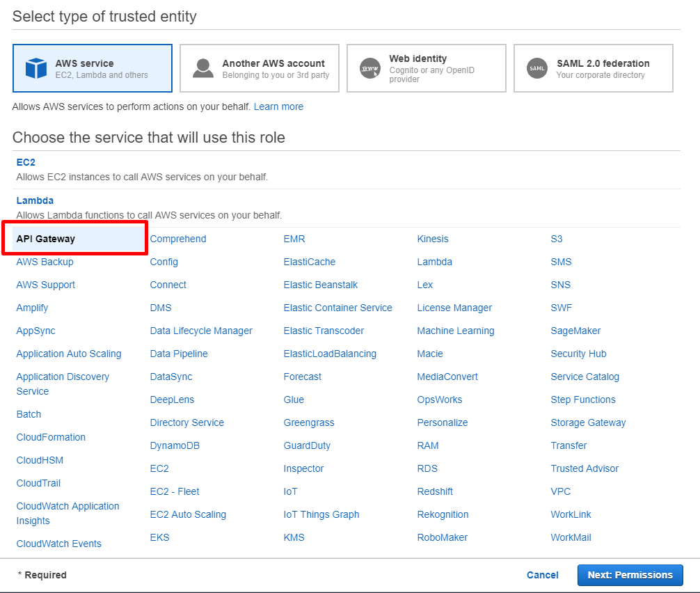Choose Rekognition service
Screen dimensions: 700x593
point(443,515)
